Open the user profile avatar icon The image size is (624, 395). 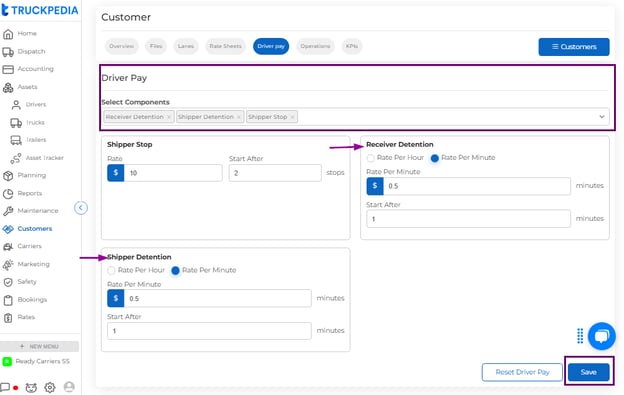(69, 386)
